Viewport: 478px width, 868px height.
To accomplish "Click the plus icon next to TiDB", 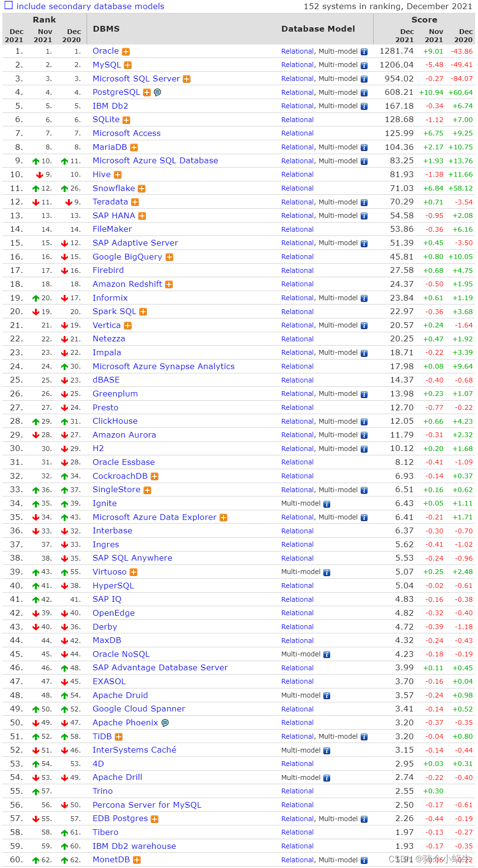I will 119,737.
